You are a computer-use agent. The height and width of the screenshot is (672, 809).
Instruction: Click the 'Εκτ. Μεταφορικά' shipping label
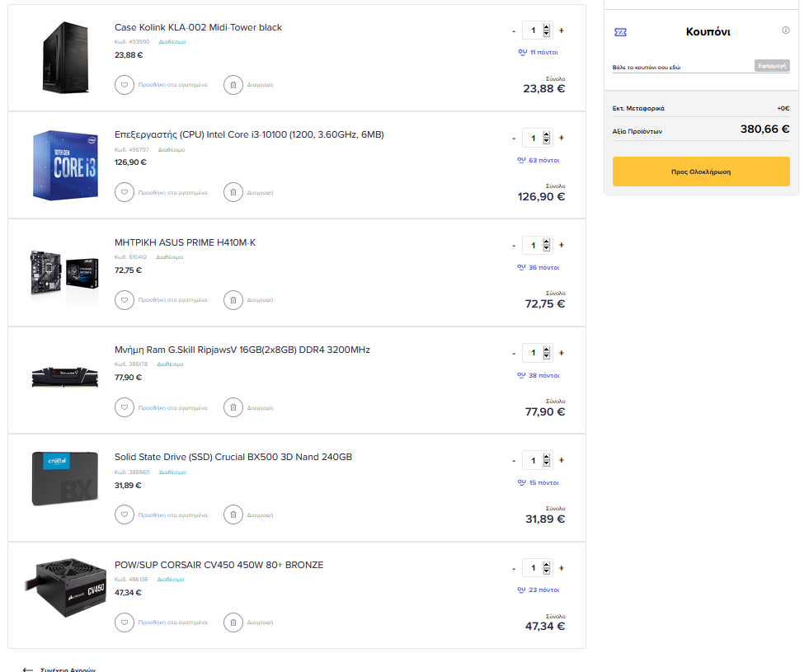click(x=638, y=108)
